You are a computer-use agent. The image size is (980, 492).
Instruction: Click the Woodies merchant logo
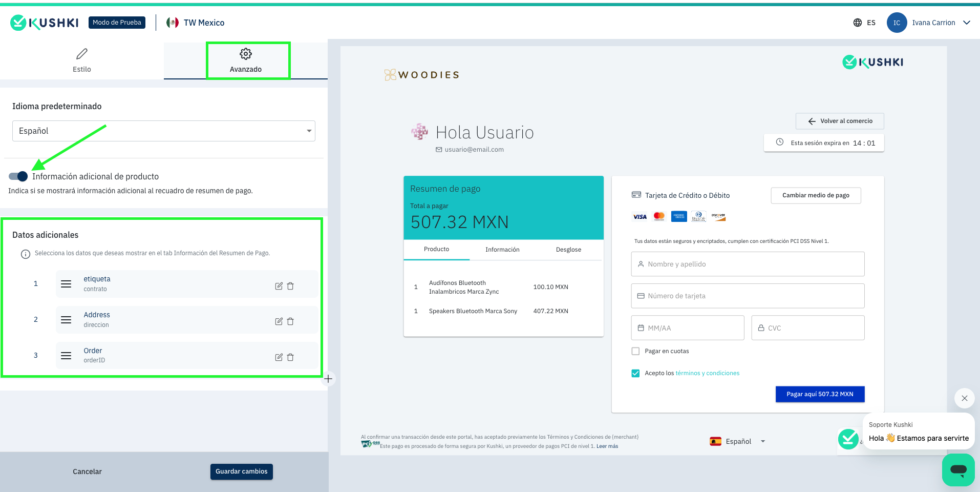pos(421,75)
